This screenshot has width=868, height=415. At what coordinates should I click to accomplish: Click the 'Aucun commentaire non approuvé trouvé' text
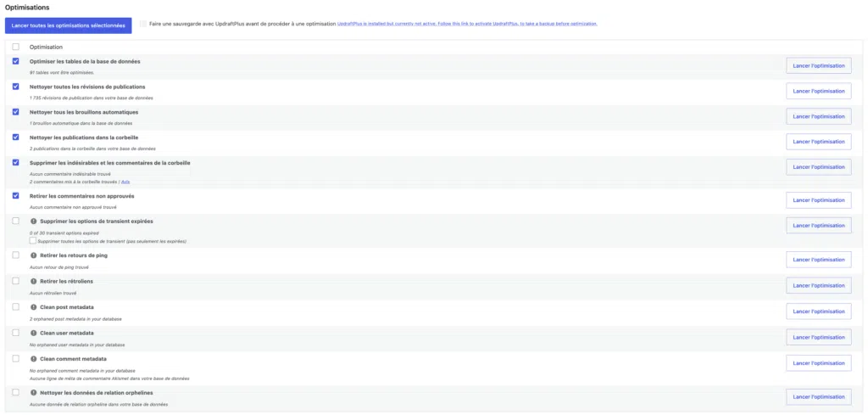(73, 207)
